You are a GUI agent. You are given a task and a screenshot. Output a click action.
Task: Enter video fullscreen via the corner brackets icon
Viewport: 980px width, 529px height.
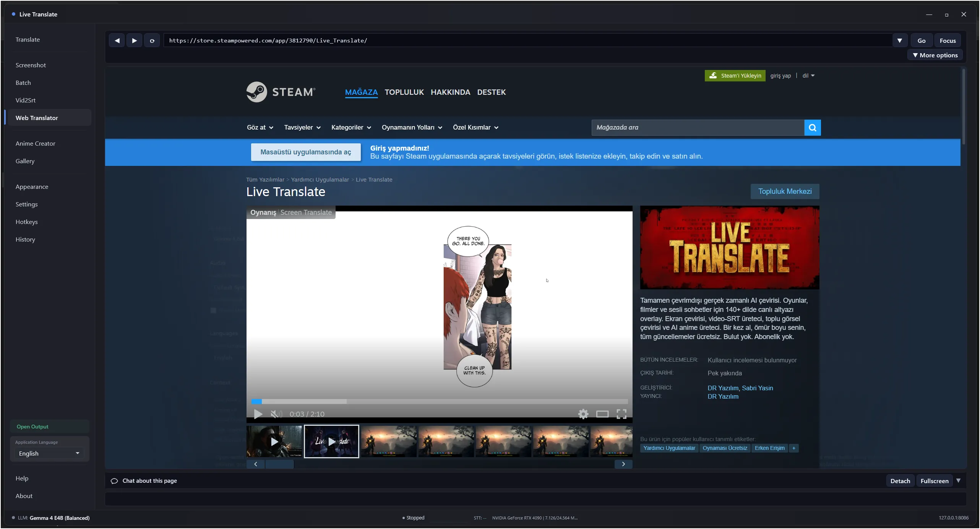click(621, 414)
